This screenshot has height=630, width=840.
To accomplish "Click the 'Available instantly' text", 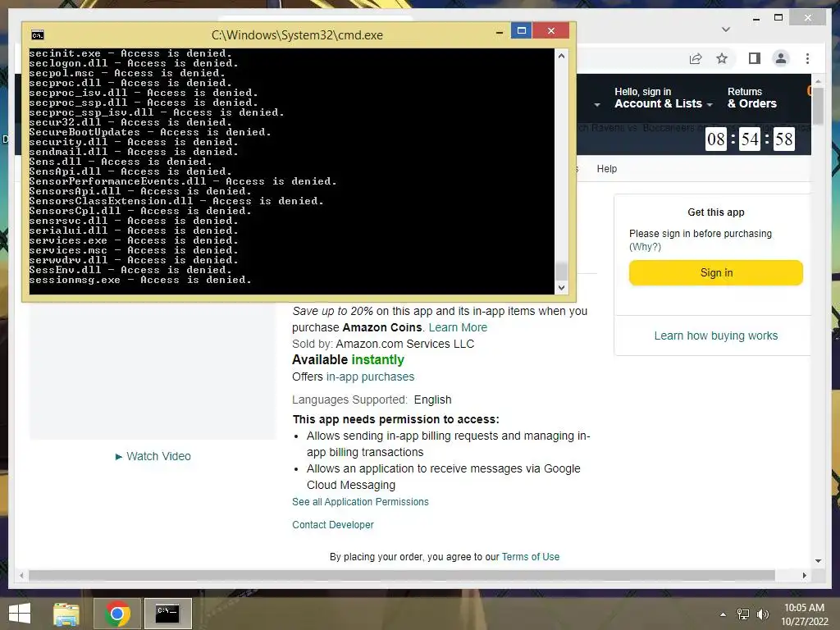I will click(348, 360).
